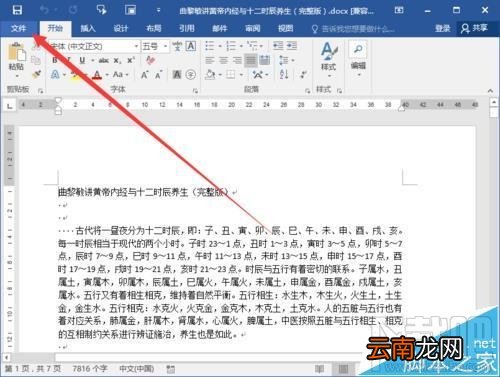Toggle distributed alignment
The image size is (500, 377).
point(265,60)
